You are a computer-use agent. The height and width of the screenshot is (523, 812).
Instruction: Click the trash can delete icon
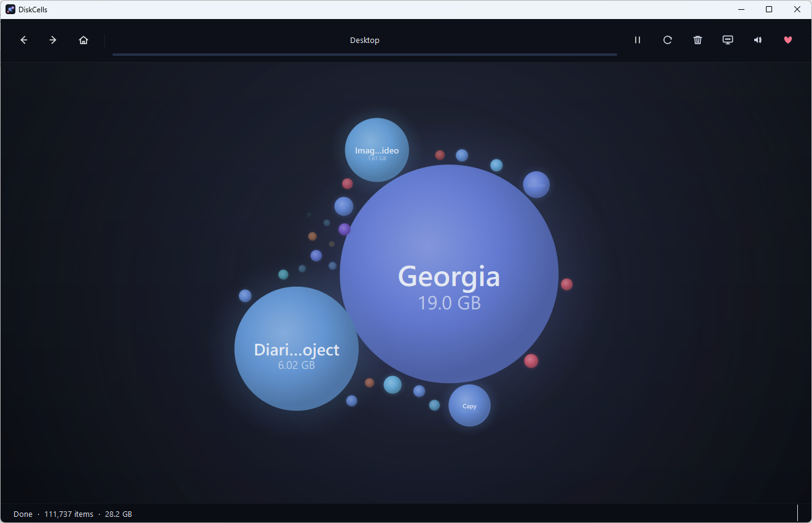click(x=698, y=40)
